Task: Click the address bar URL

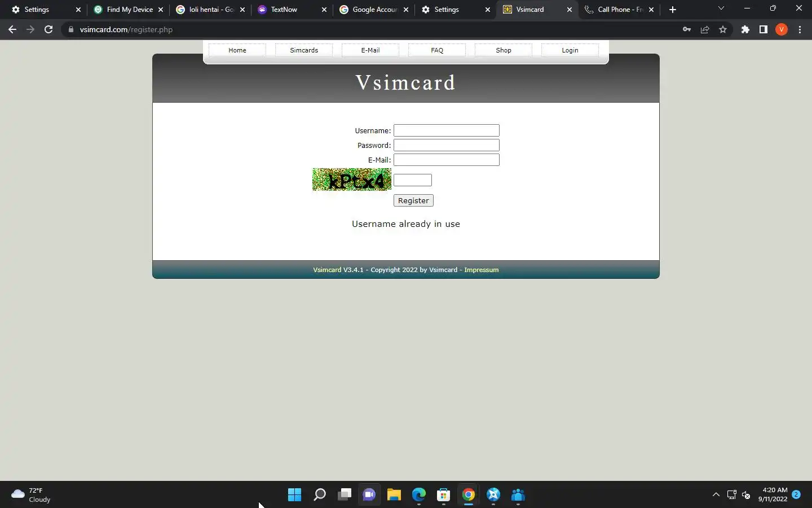Action: tap(126, 29)
